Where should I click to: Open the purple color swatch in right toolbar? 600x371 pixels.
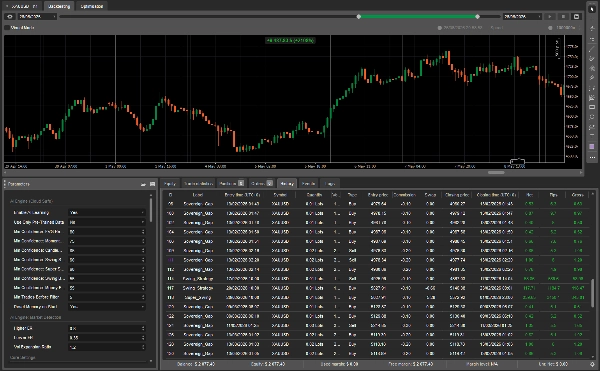click(x=592, y=147)
